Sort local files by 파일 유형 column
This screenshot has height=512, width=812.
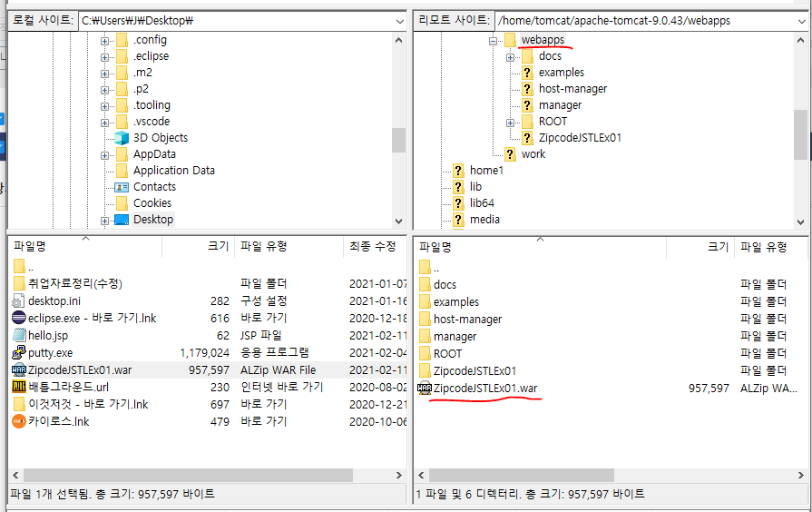tap(289, 247)
